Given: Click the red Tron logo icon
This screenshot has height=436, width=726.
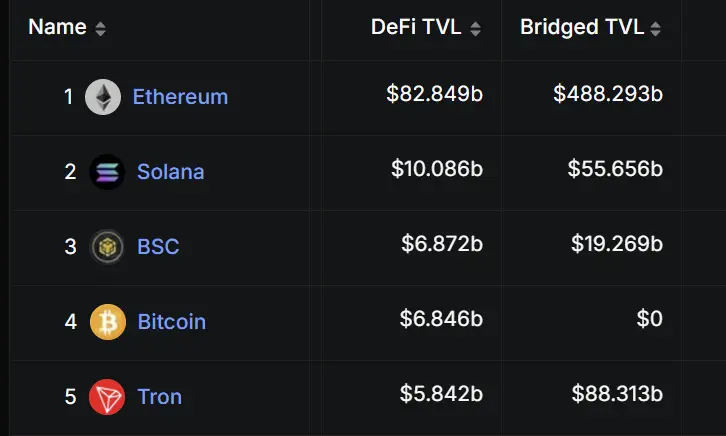Looking at the screenshot, I should coord(107,397).
